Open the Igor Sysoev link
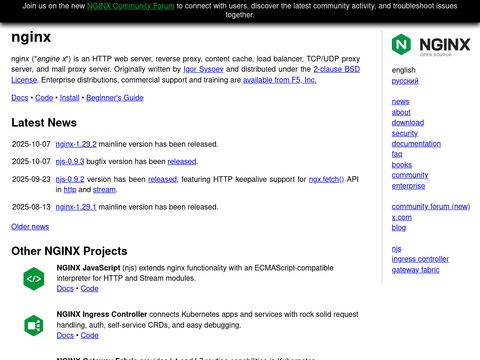 (x=203, y=69)
